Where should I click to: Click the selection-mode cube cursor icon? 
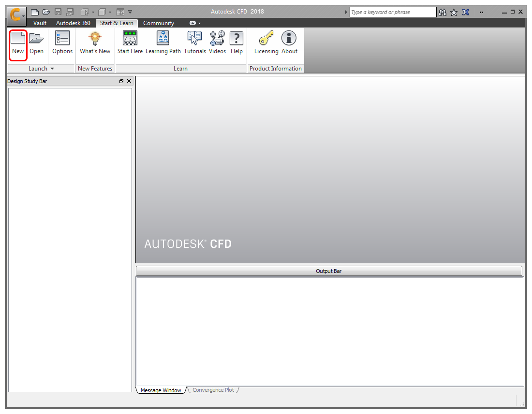click(x=85, y=12)
